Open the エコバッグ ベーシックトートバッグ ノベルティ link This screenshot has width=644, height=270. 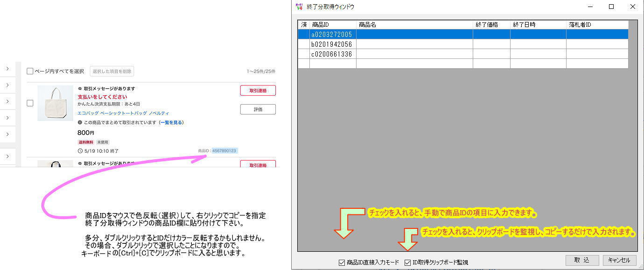click(123, 113)
